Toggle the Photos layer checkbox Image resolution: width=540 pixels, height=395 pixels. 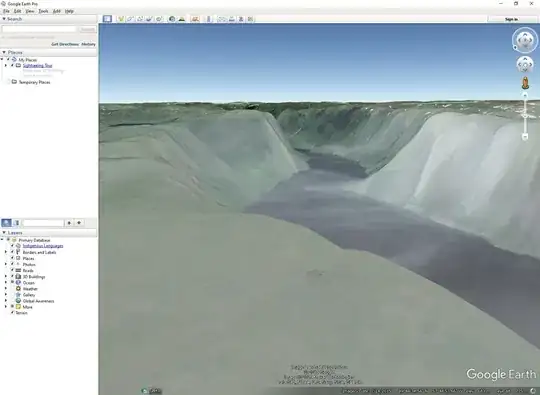[12, 264]
